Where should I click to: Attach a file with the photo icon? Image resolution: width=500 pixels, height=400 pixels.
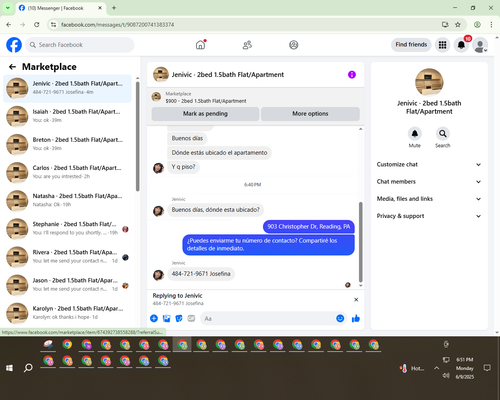(166, 318)
